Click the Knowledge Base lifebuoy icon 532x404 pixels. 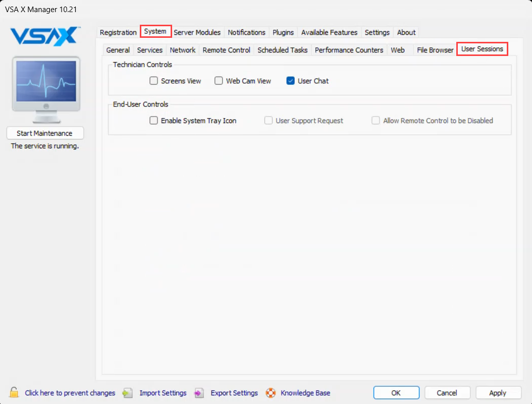click(271, 393)
